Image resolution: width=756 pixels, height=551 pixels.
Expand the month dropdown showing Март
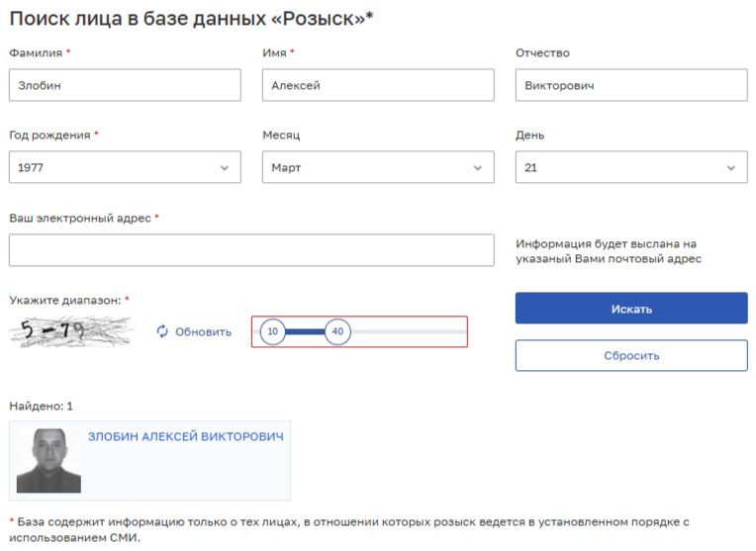[x=378, y=167]
